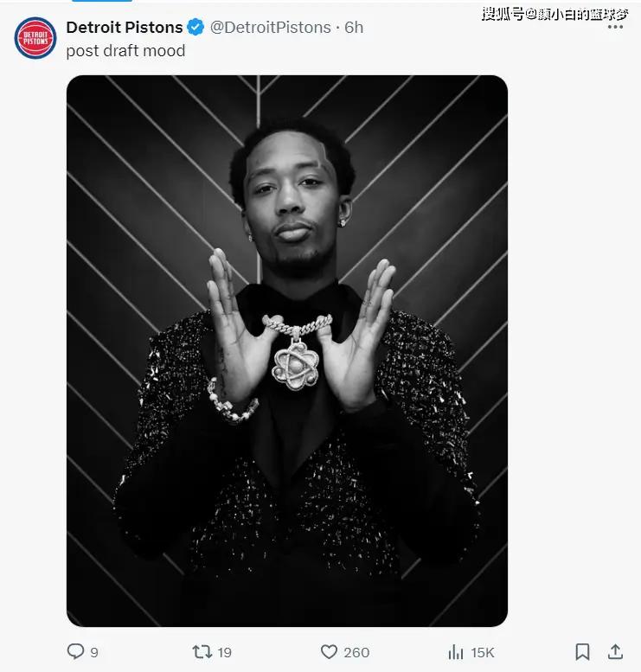Toggle the bookmark icon on the post
Viewport: 641px width, 672px height.
pyautogui.click(x=583, y=651)
